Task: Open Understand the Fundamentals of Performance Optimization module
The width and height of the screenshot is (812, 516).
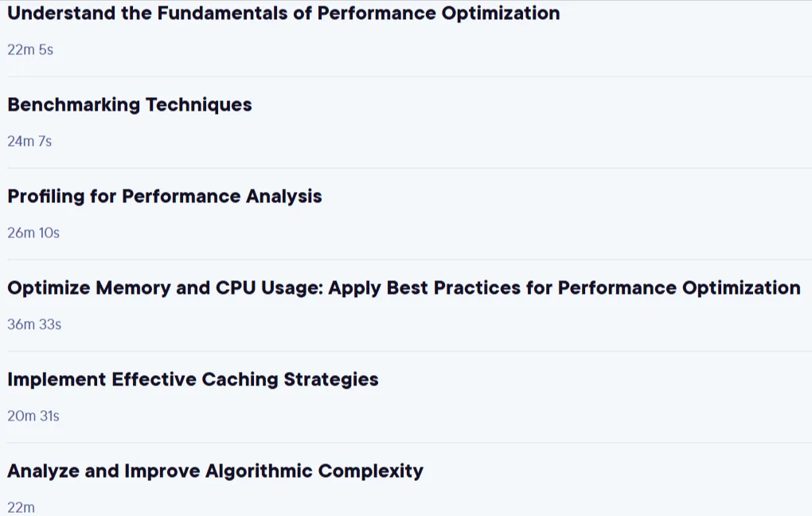Action: point(283,14)
